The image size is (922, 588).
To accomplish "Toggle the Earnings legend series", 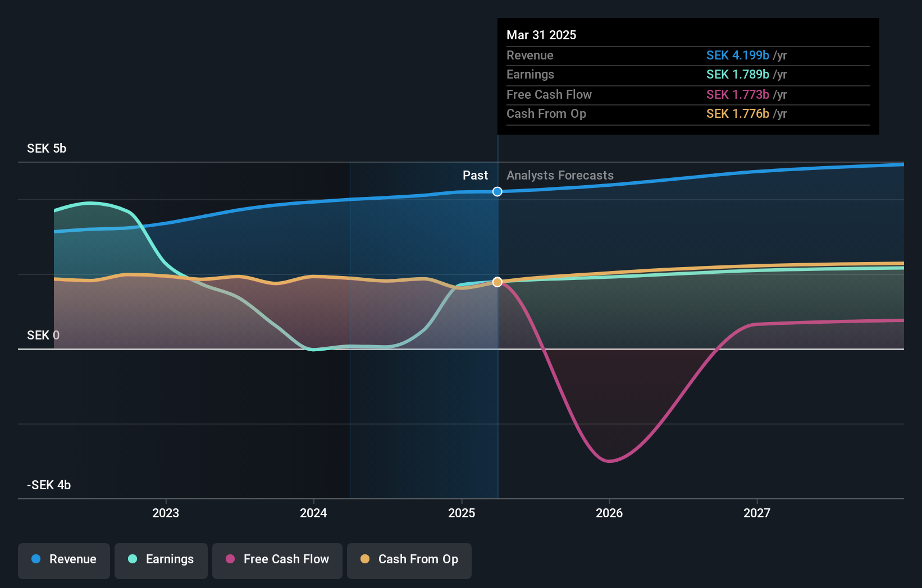I will click(x=161, y=561).
